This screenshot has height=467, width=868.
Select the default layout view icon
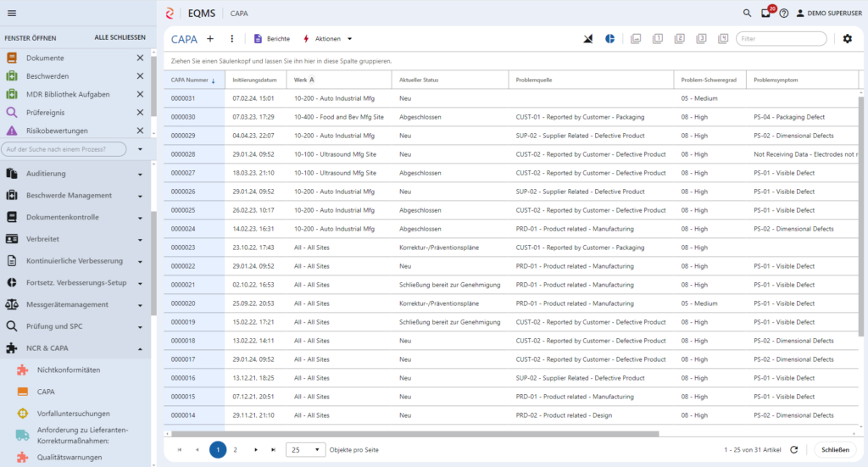click(x=636, y=39)
